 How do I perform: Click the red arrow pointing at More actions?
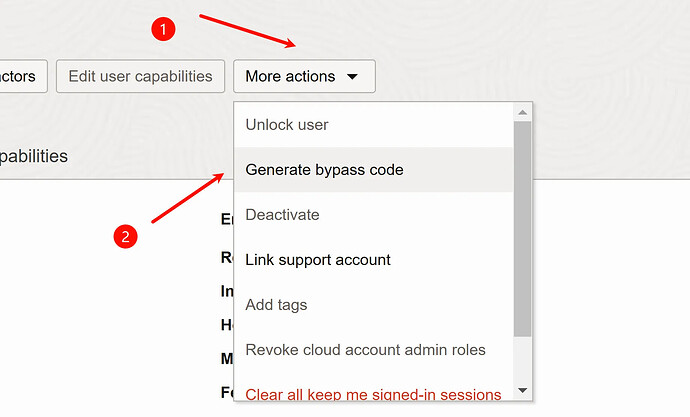(x=248, y=31)
